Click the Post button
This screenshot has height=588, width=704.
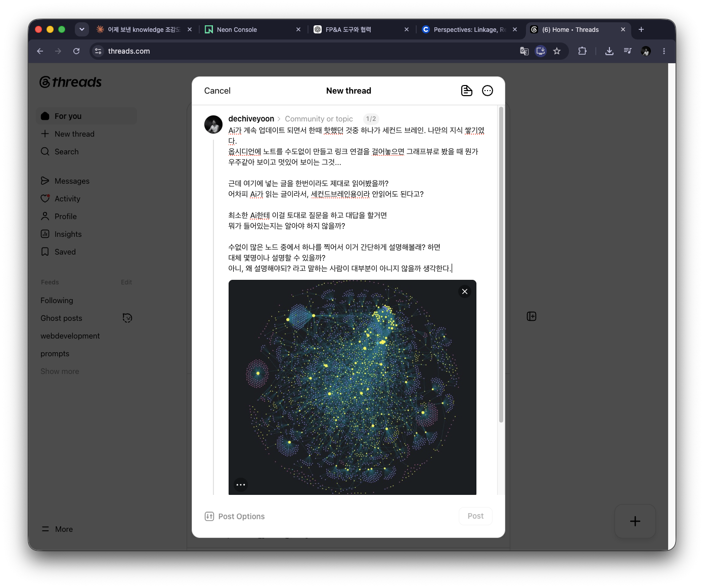click(475, 516)
